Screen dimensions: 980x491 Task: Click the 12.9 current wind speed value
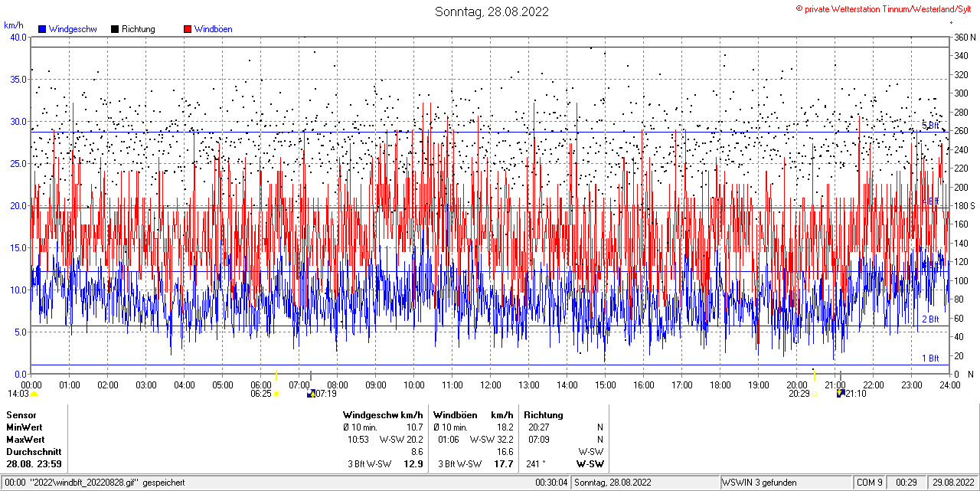point(413,464)
